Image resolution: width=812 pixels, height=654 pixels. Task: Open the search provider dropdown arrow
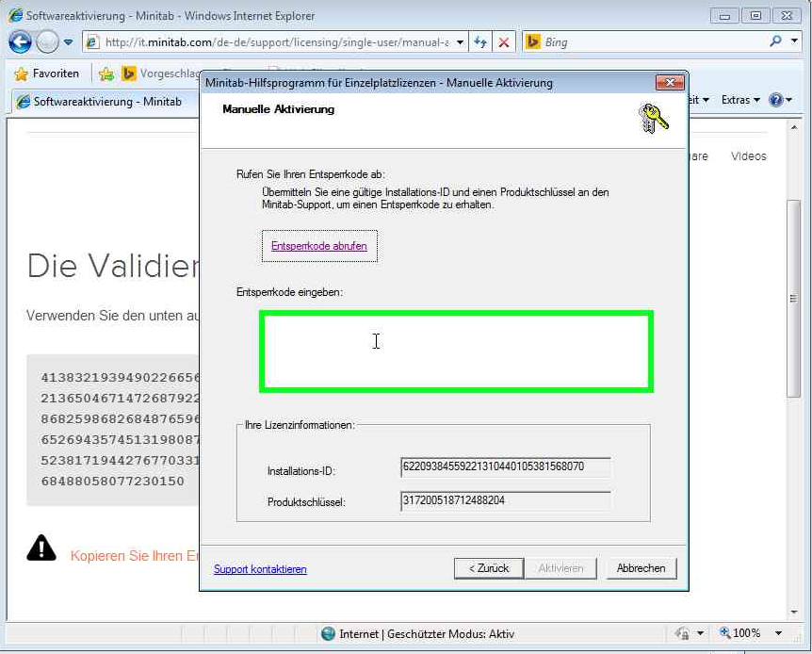[794, 41]
